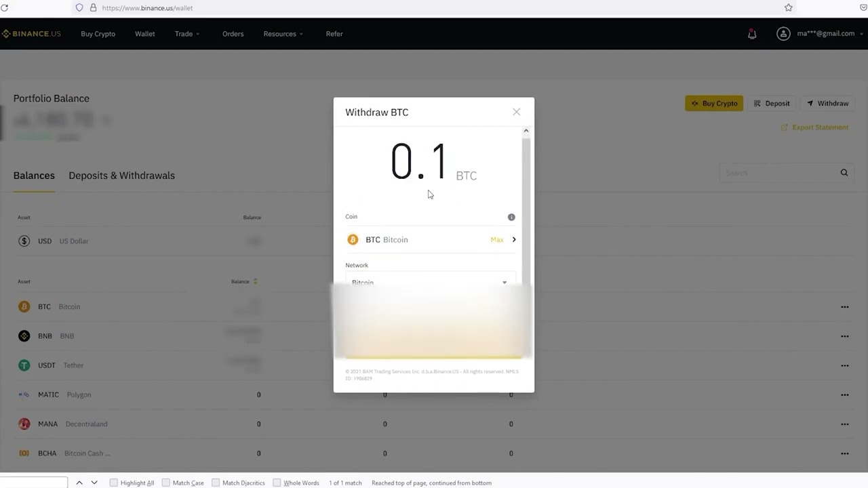
Task: Click the coin info icon
Action: click(x=511, y=217)
